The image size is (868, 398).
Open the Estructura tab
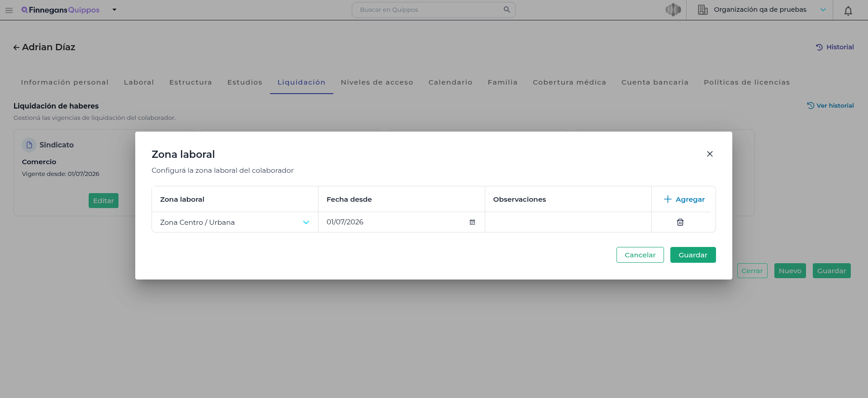pos(190,82)
